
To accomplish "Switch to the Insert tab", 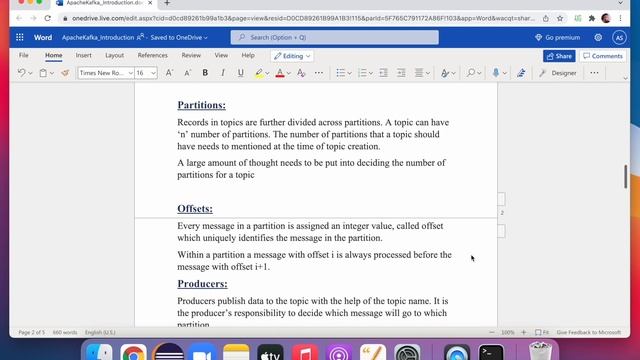I will tap(83, 55).
